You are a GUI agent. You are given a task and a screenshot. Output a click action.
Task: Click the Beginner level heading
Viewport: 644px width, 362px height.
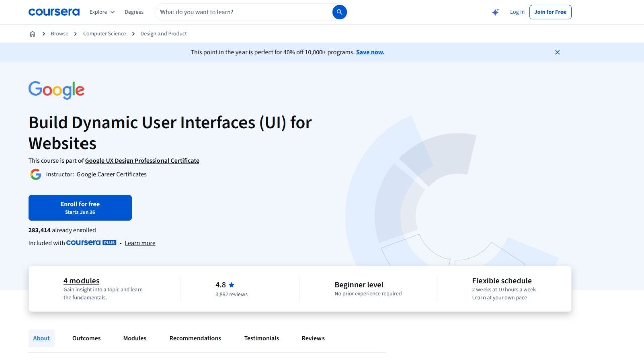point(359,285)
